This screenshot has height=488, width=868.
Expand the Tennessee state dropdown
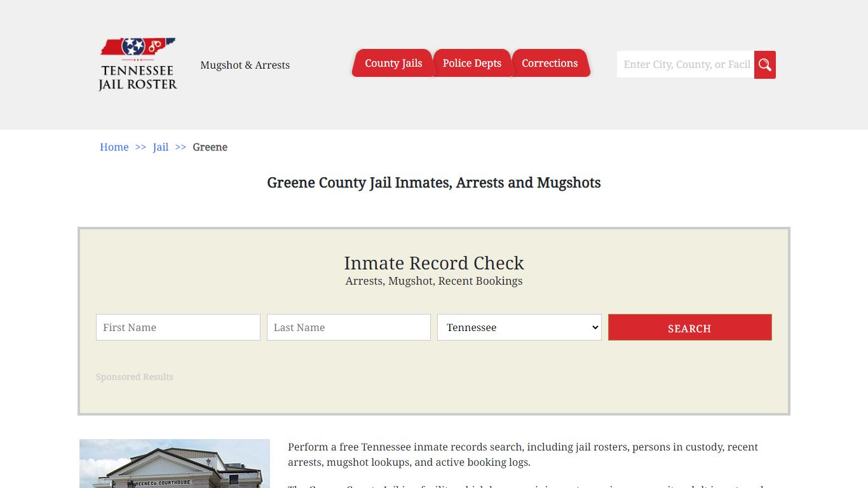click(519, 327)
